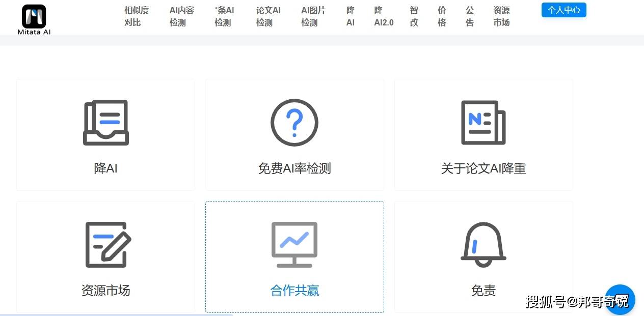The width and height of the screenshot is (644, 316).
Task: Click the chart monitor icon for 合作共赢
Action: [294, 245]
